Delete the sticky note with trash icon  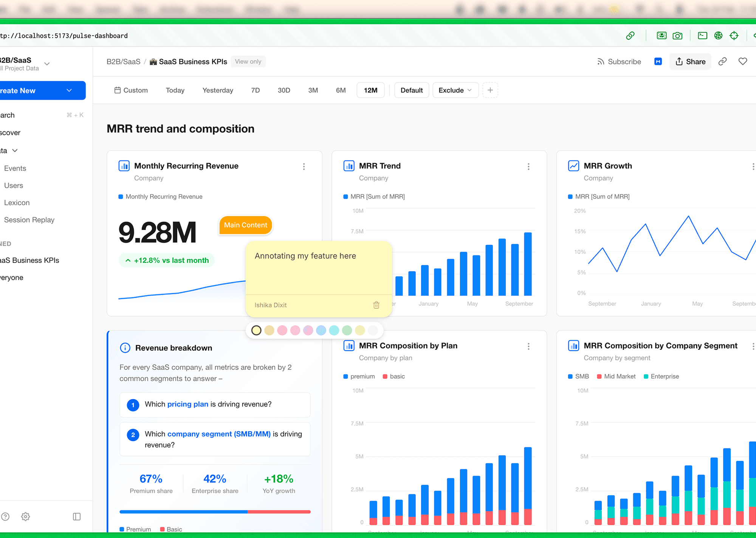(376, 305)
